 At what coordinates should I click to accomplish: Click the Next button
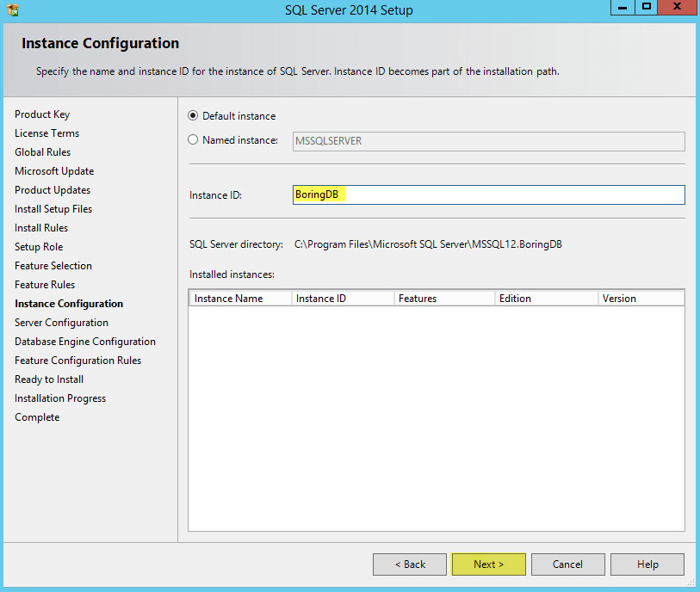488,564
